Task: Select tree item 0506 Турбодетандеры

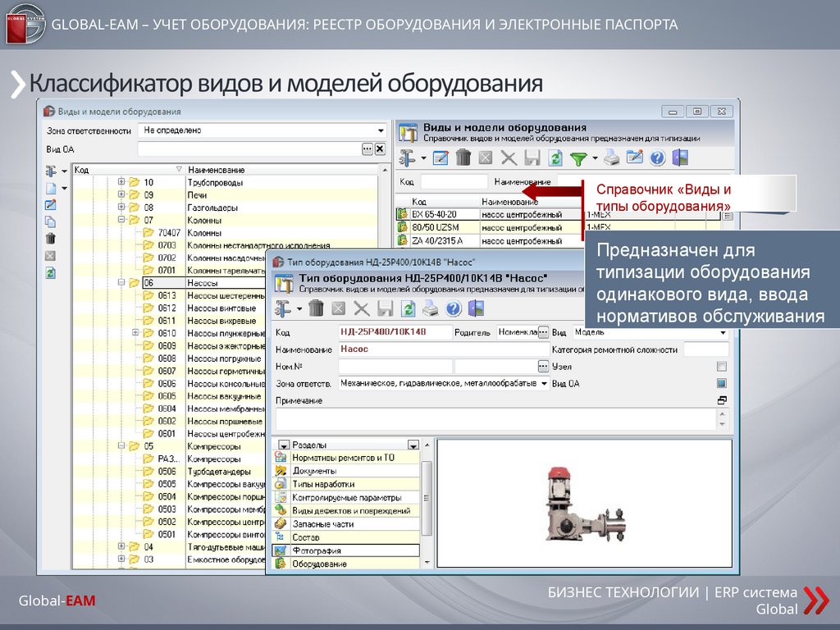Action: coord(204,472)
